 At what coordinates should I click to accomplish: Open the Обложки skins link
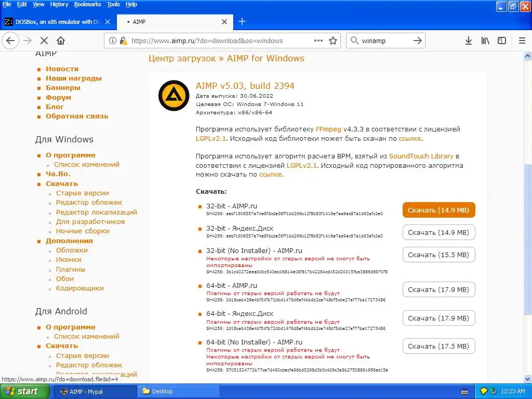click(72, 250)
